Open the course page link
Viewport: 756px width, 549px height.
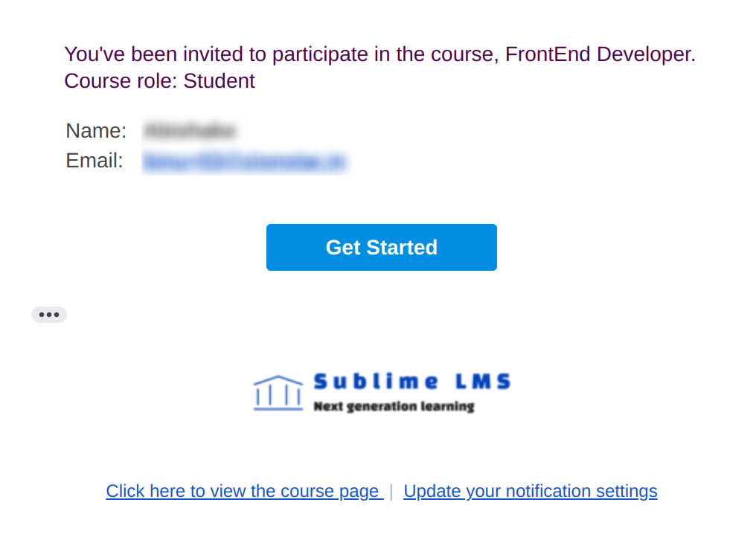(x=244, y=491)
